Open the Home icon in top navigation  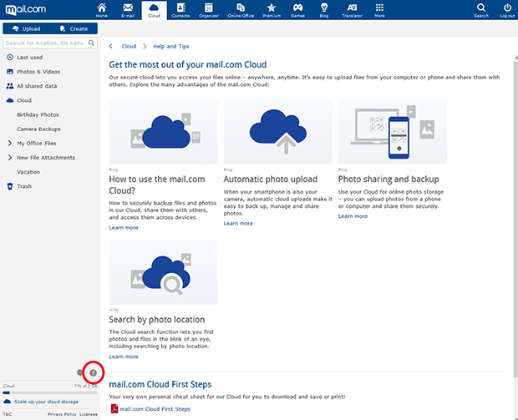pyautogui.click(x=101, y=10)
